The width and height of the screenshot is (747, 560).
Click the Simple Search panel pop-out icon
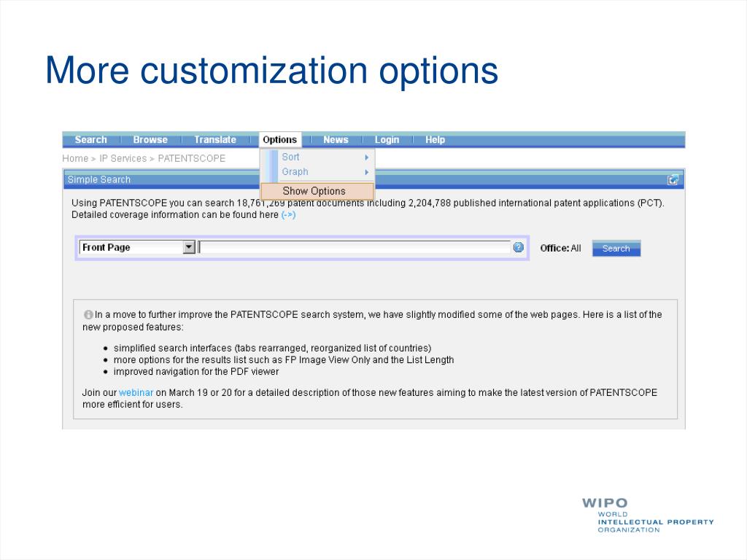click(673, 179)
